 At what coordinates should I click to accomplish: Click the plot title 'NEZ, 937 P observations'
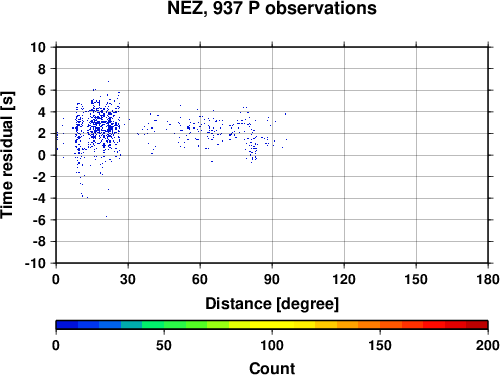pyautogui.click(x=272, y=8)
